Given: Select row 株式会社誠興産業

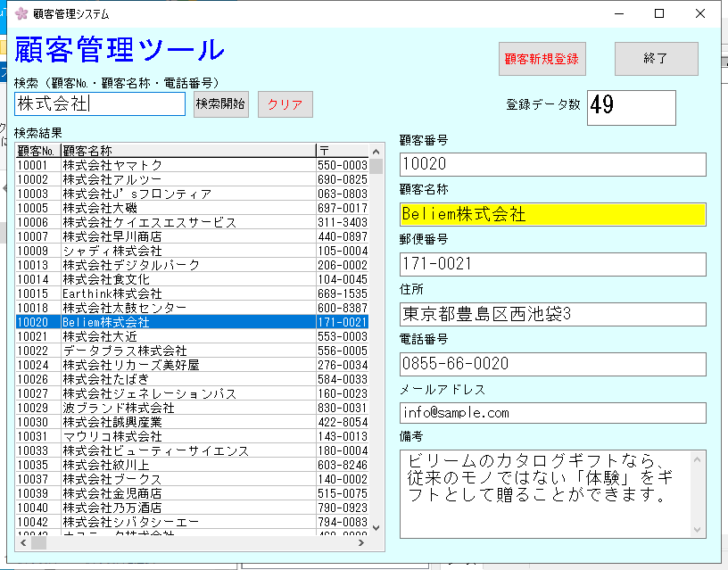Looking at the screenshot, I should coord(192,423).
